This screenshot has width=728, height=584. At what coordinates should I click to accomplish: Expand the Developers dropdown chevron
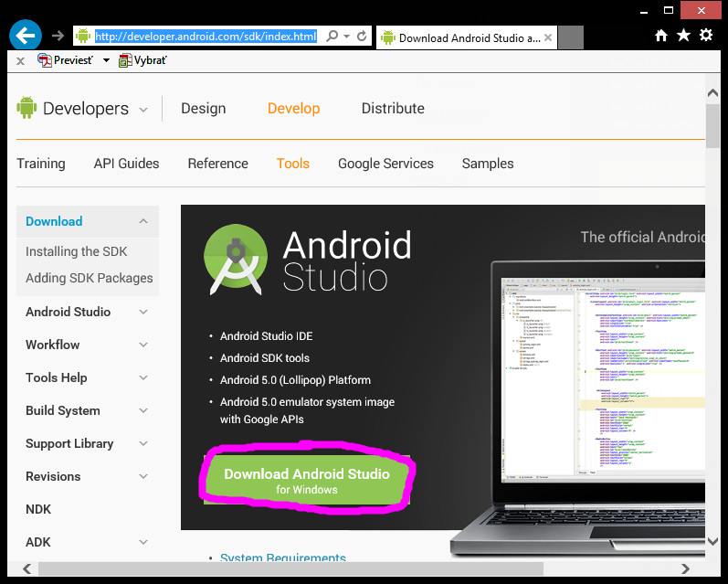pos(143,110)
